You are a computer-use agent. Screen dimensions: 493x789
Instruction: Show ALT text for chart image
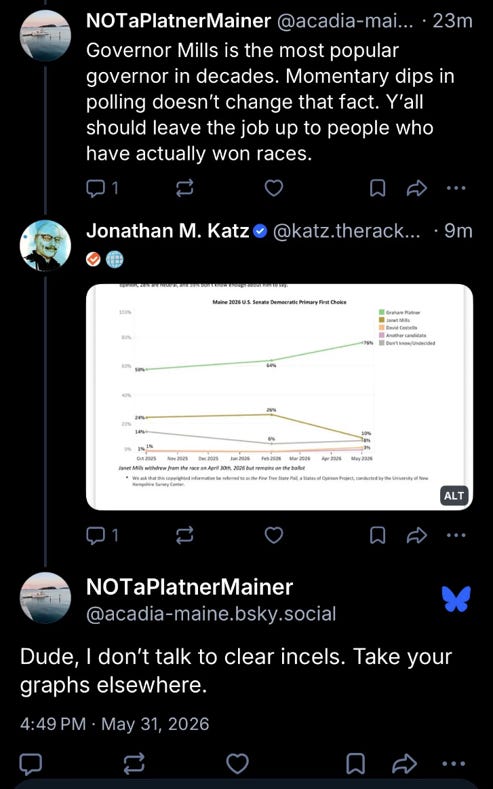(x=454, y=496)
